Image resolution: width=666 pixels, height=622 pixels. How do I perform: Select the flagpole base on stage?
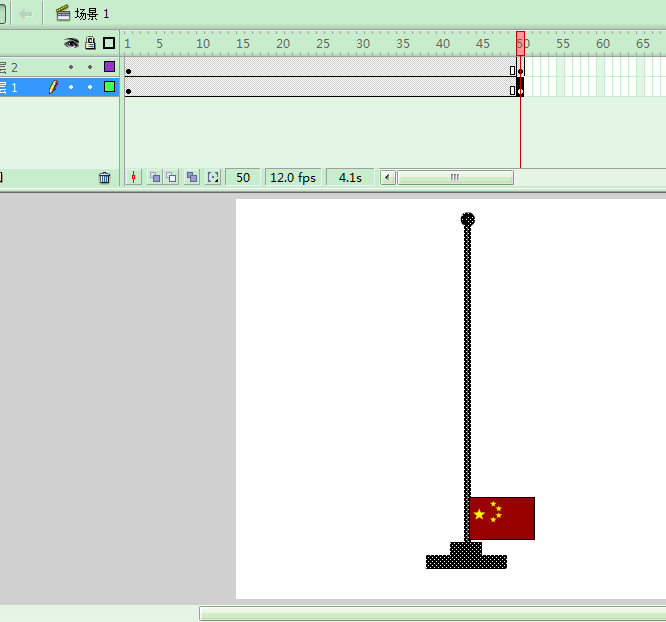[x=466, y=556]
